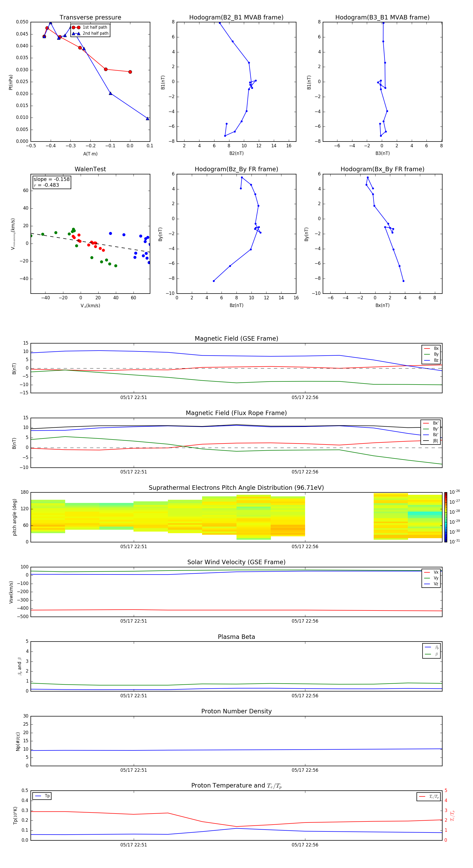This screenshot has width=473, height=868.
Task: Click the blue proton density line
Action: (x=236, y=750)
